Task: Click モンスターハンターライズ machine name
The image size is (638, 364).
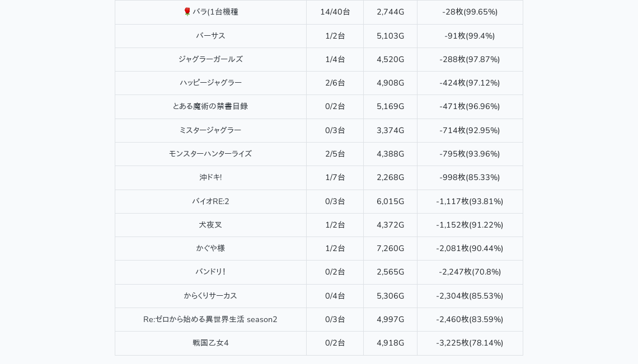Action: coord(210,154)
